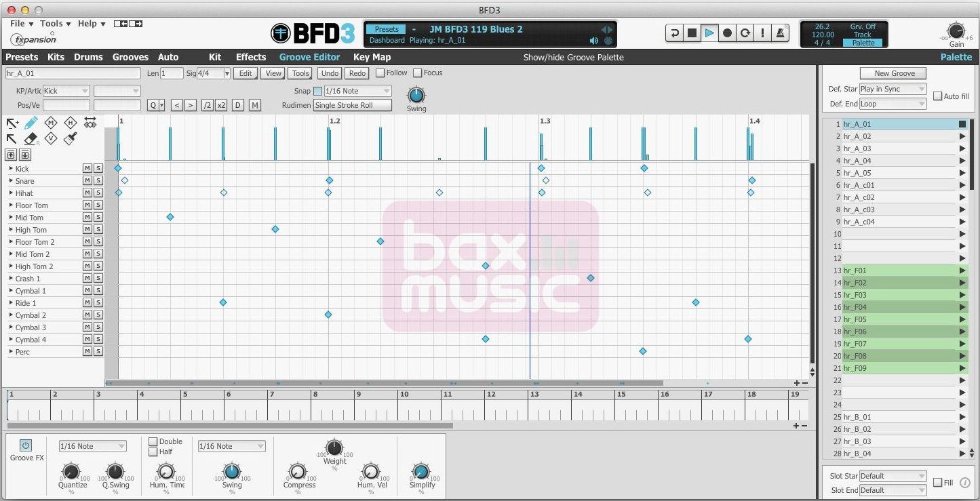Viewport: 980px width, 501px height.
Task: Stop hr_A_01 using its square icon
Action: point(962,124)
